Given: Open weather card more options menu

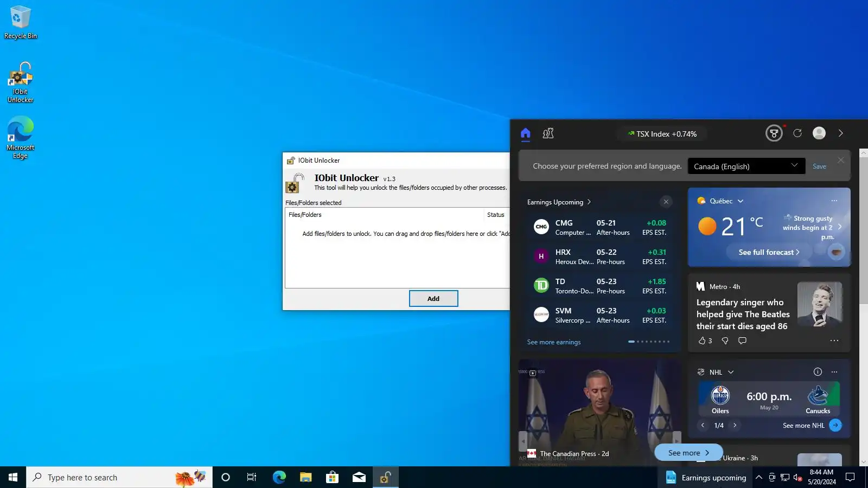Looking at the screenshot, I should pyautogui.click(x=834, y=201).
